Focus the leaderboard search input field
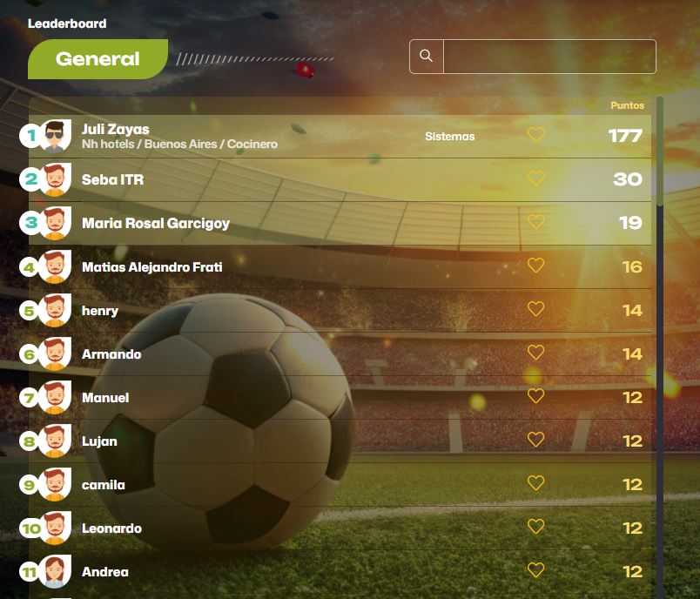The height and width of the screenshot is (599, 700). [549, 57]
